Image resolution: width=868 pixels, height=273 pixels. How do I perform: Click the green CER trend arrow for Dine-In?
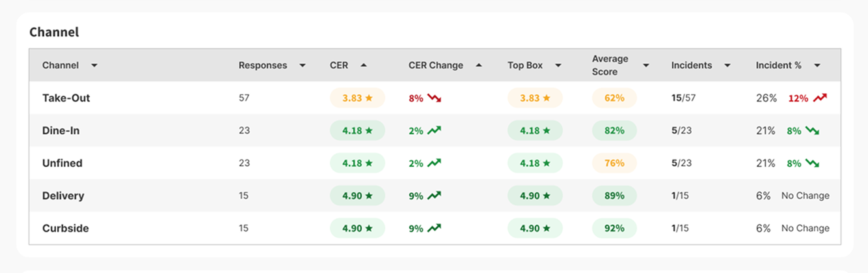point(434,131)
